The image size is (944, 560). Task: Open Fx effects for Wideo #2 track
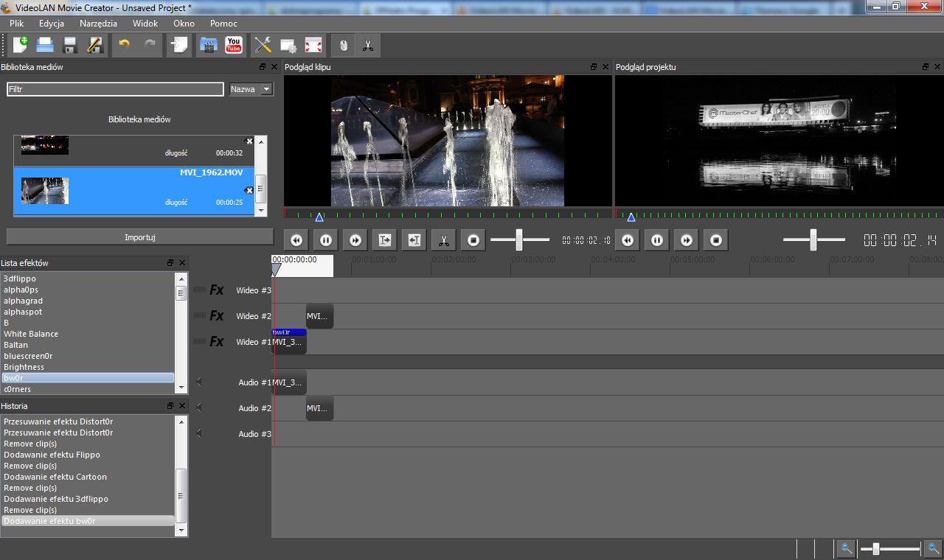click(x=216, y=316)
